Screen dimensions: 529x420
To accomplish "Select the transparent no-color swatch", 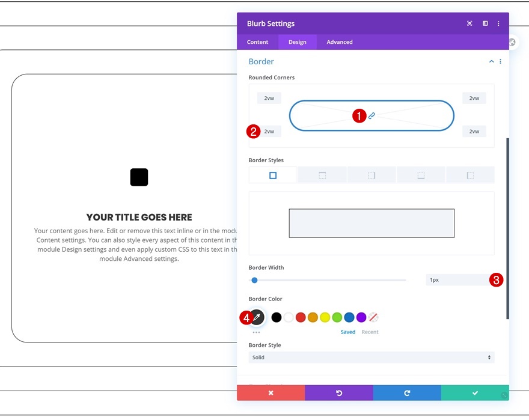I will (x=373, y=317).
